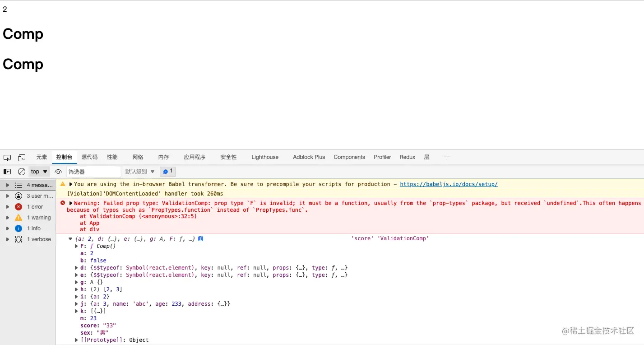Click the issues badge showing 1
The image size is (644, 345).
coord(168,172)
